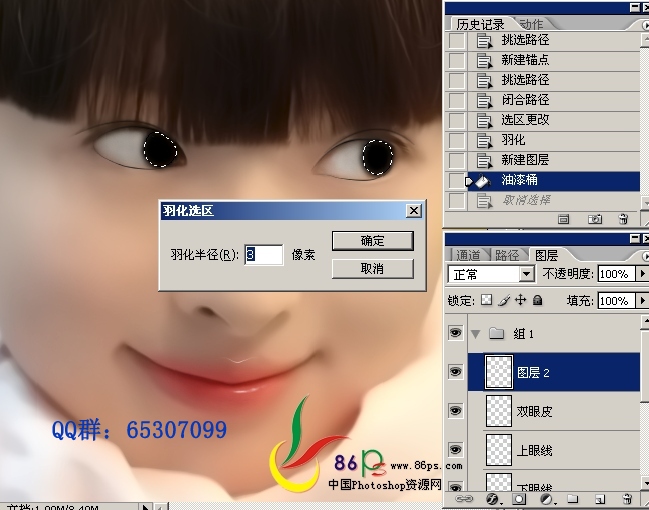Hide the 组 1 group
649x510 pixels.
point(456,333)
